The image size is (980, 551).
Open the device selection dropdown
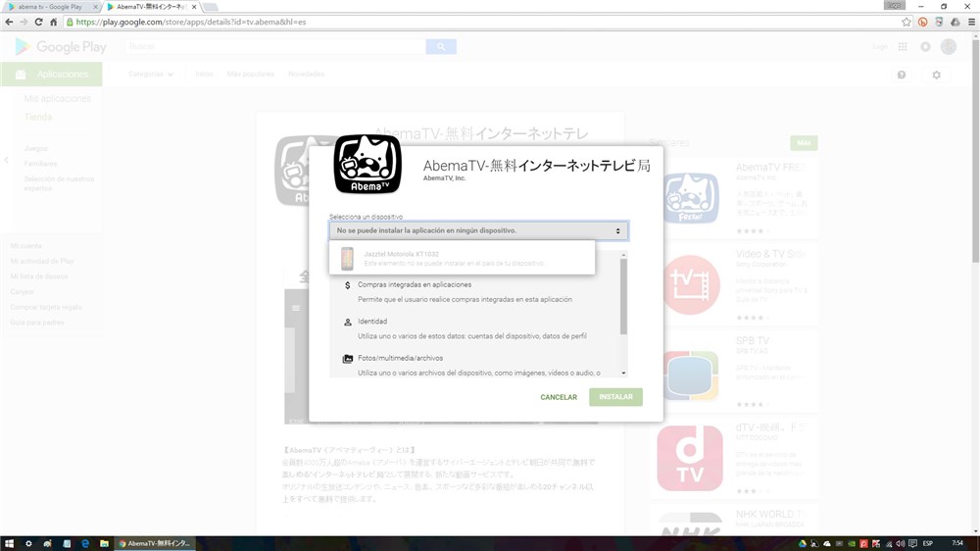tap(479, 230)
